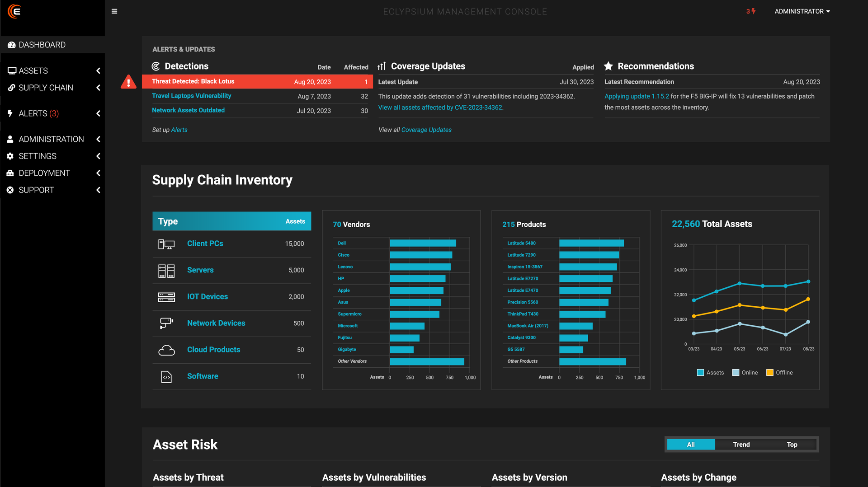Image resolution: width=868 pixels, height=487 pixels.
Task: Click the Client PCs device icon
Action: 166,244
